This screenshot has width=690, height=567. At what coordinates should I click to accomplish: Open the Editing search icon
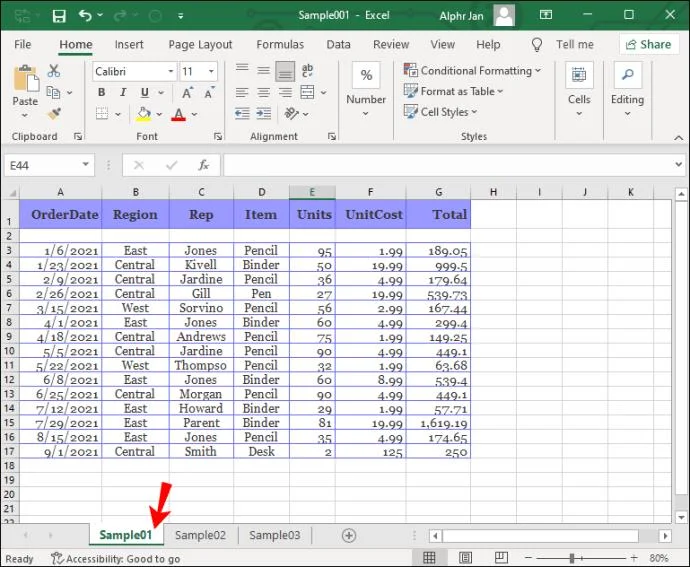628,75
